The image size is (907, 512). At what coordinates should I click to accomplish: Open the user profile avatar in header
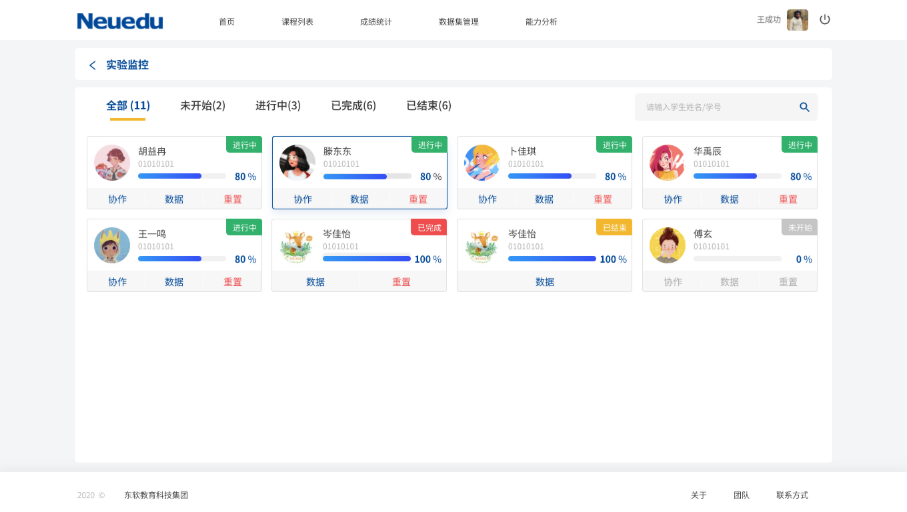797,20
